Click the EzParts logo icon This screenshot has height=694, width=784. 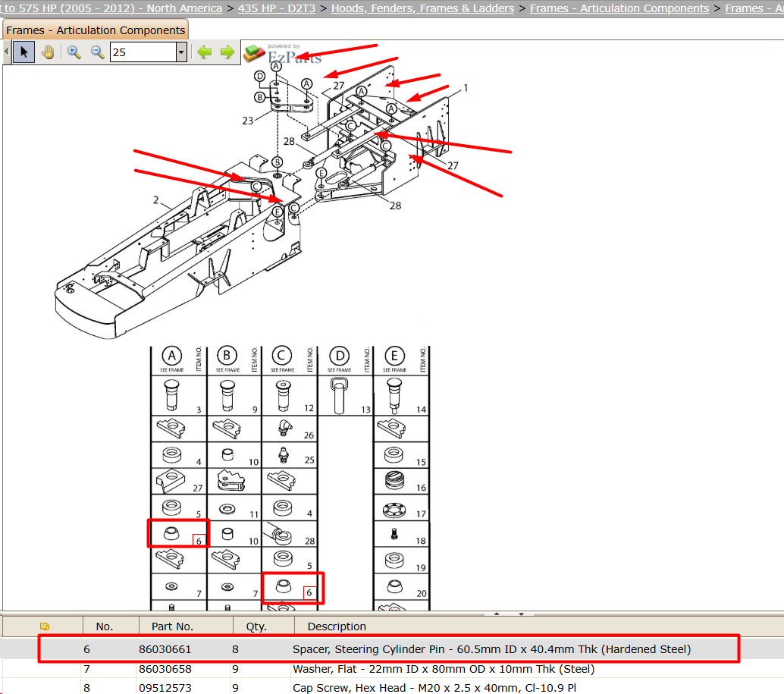pyautogui.click(x=254, y=53)
